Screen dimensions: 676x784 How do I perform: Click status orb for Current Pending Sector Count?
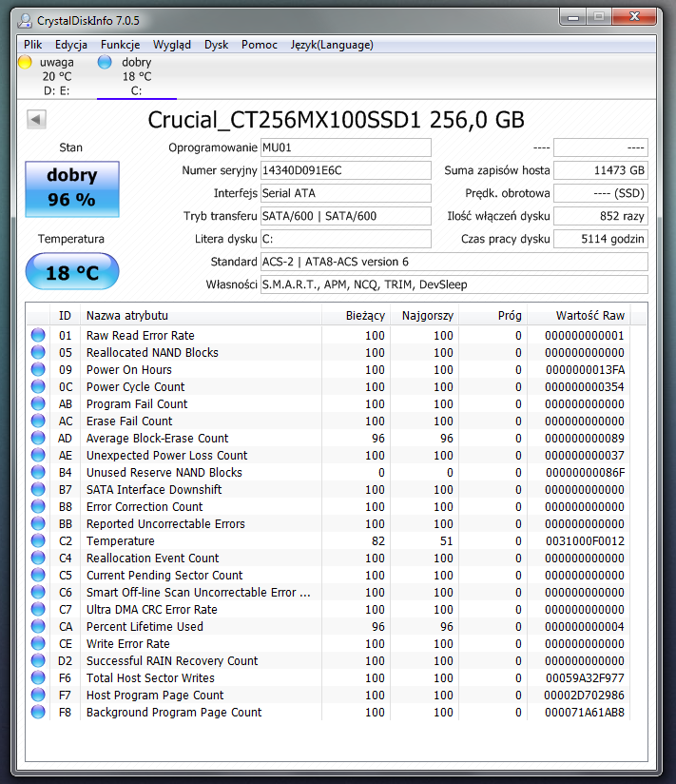tap(38, 575)
